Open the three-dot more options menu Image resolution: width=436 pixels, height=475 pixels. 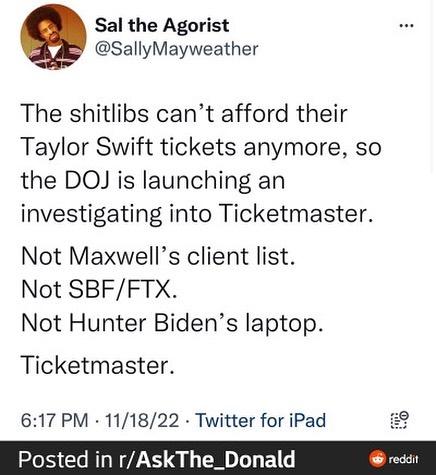point(407,26)
